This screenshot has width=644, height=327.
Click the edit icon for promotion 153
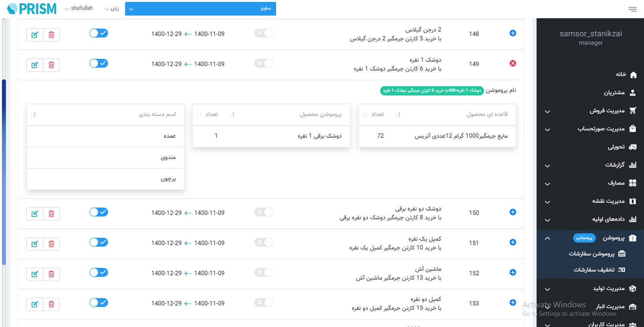[35, 304]
